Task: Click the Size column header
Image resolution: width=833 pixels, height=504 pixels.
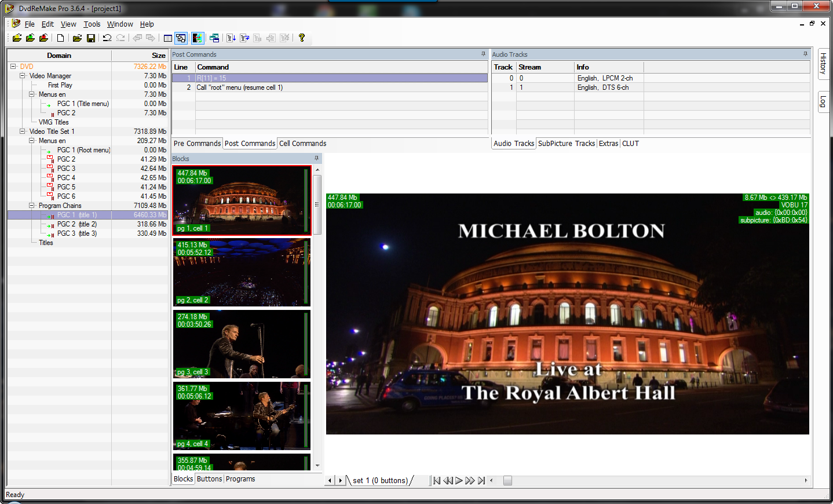Action: tap(140, 56)
